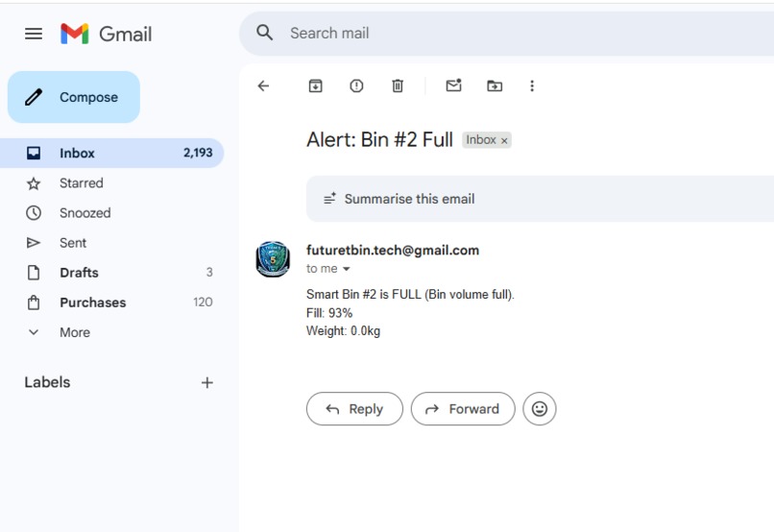Screen dimensions: 774x532
Task: Click the Starred star icon
Action: [34, 183]
